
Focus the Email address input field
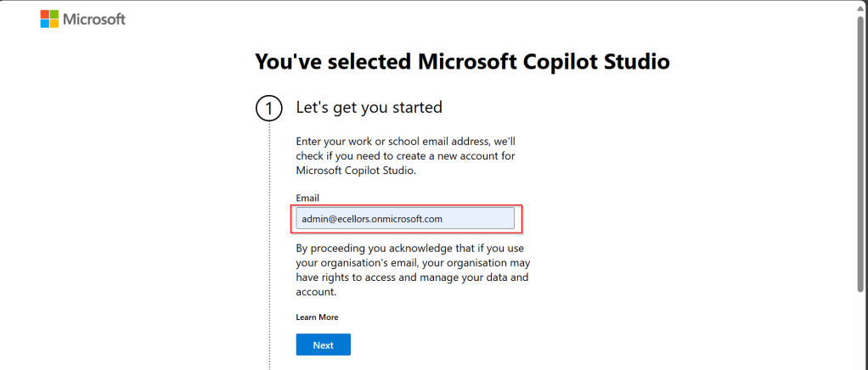[405, 219]
